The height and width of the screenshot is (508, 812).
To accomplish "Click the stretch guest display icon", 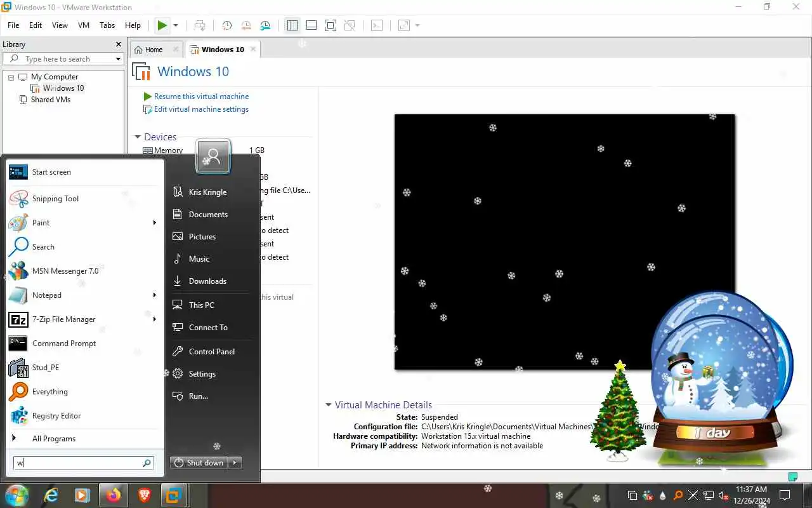I will [x=404, y=25].
